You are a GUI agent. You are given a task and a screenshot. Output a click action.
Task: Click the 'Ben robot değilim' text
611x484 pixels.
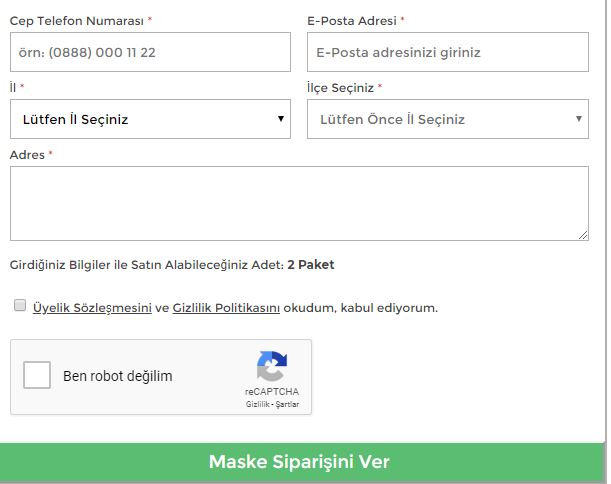(x=118, y=377)
